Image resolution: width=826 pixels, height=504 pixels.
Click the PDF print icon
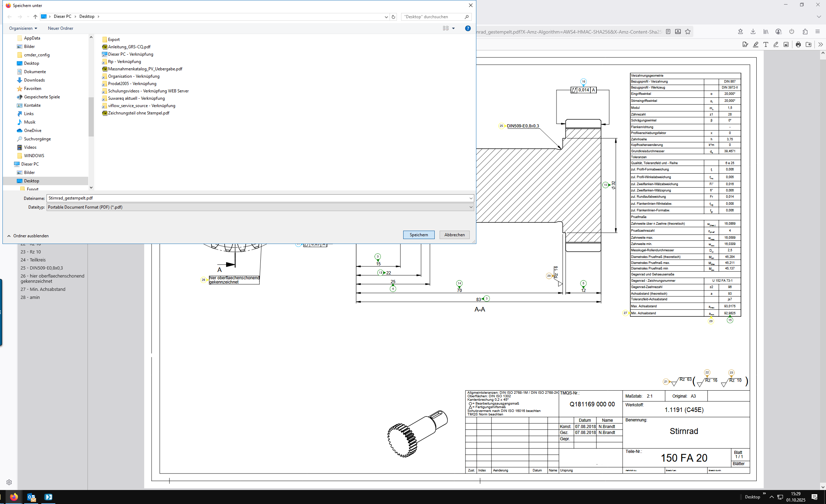798,44
